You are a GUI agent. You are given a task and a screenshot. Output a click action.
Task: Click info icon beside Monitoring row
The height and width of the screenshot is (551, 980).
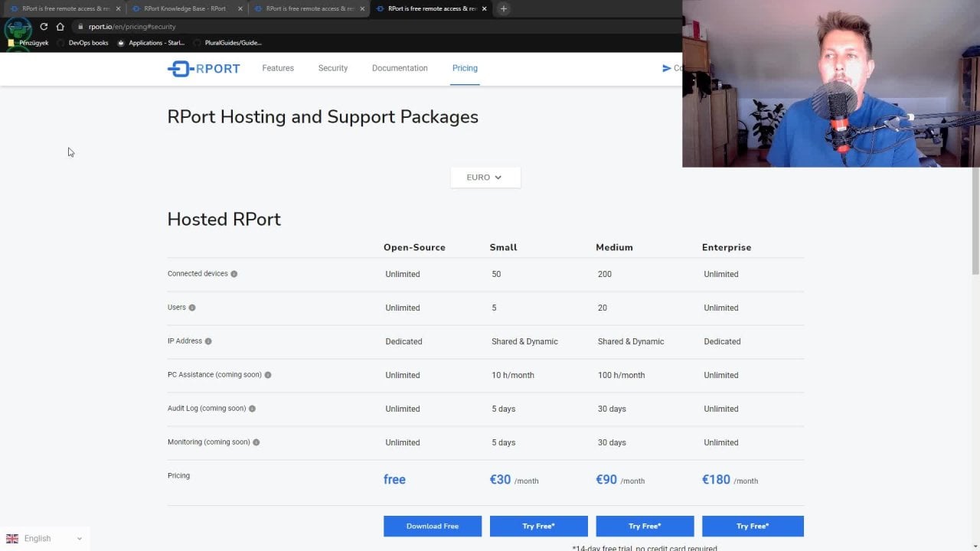click(256, 442)
